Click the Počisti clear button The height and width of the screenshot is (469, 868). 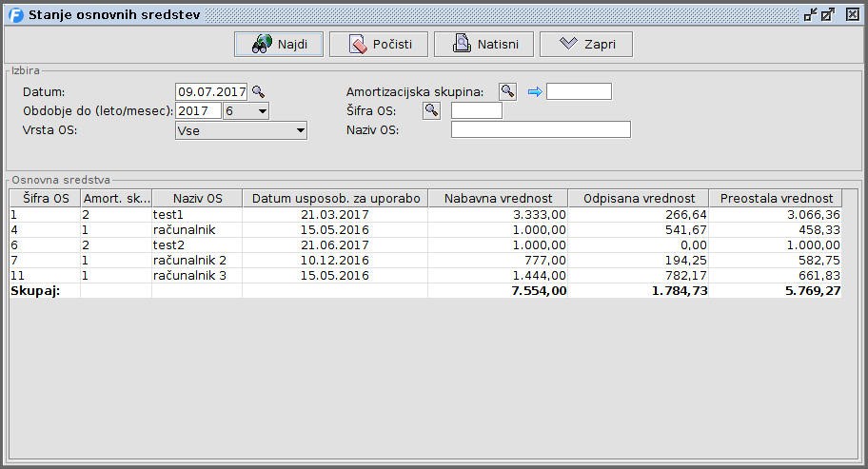click(378, 44)
